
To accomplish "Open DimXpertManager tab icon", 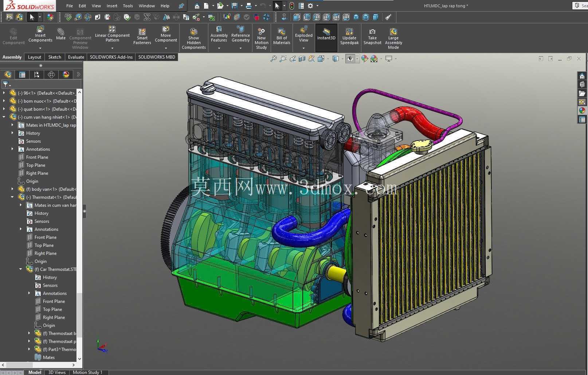I will 51,75.
